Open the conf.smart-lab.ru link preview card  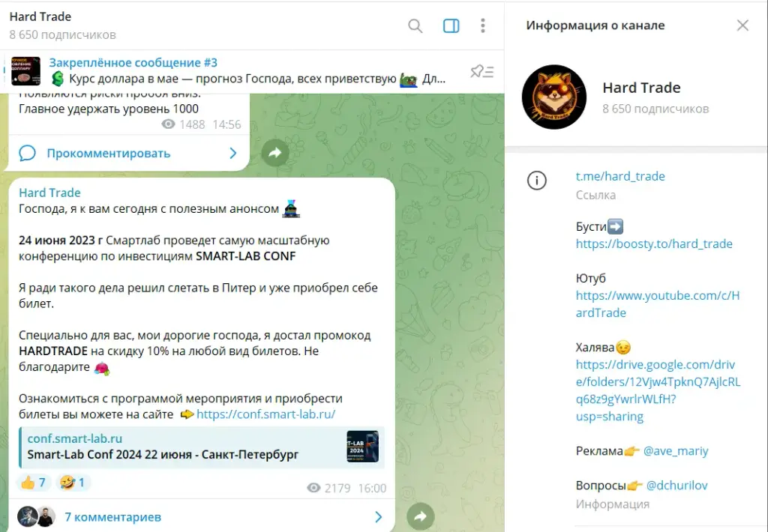click(202, 447)
